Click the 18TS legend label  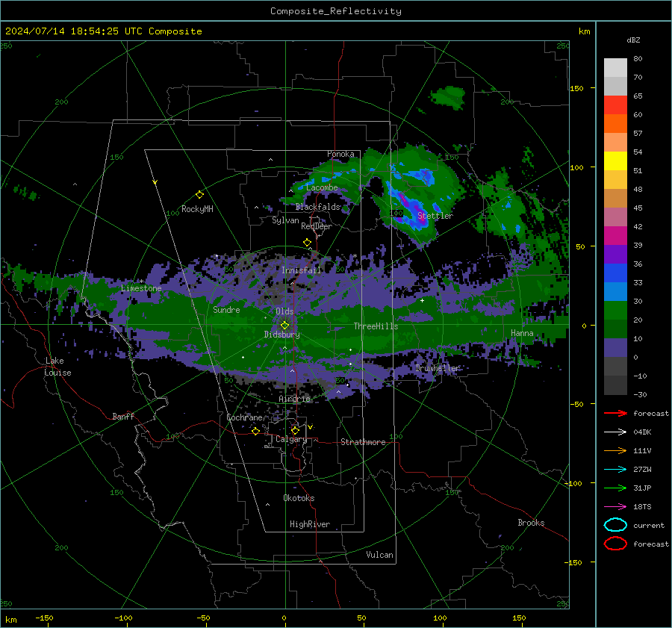click(x=642, y=506)
